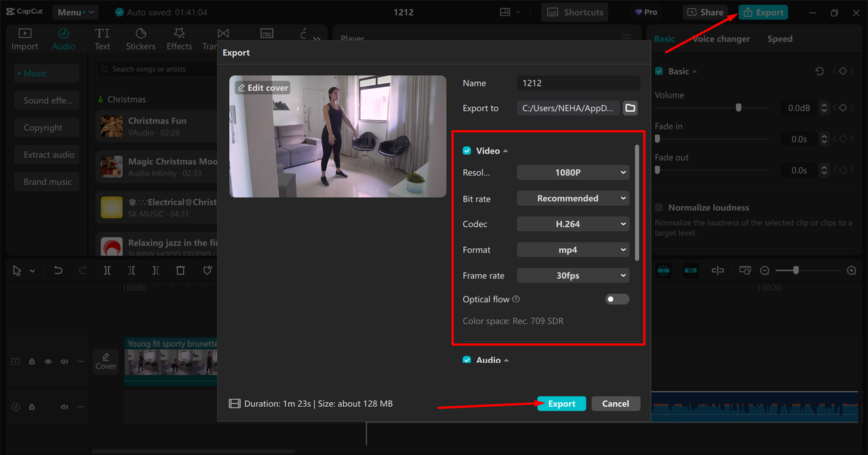Open the Codec H.264 dropdown
Viewport: 868px width, 455px height.
tap(573, 224)
